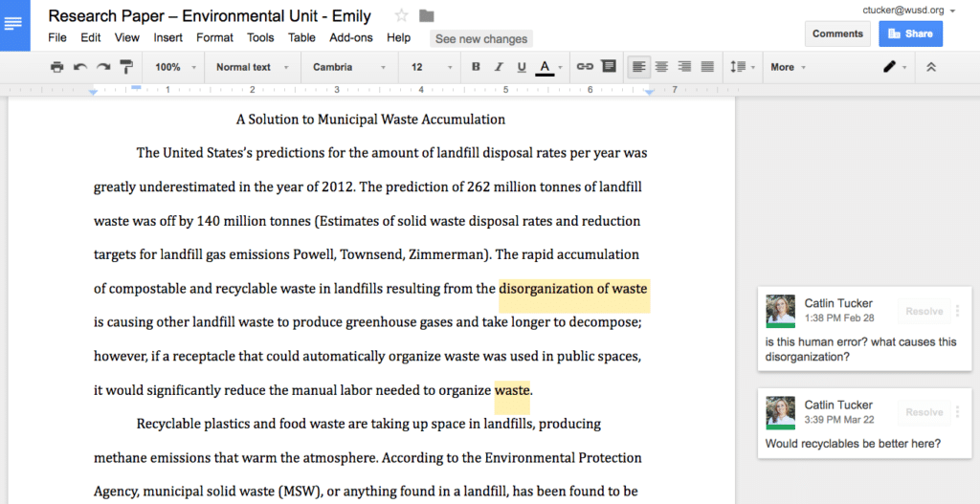The image size is (980, 504).
Task: Star this document
Action: pos(401,16)
